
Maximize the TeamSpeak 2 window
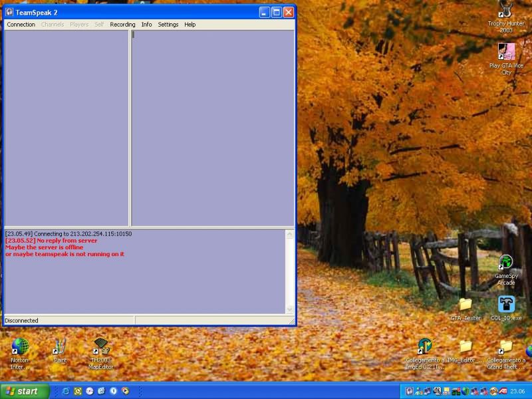point(277,12)
